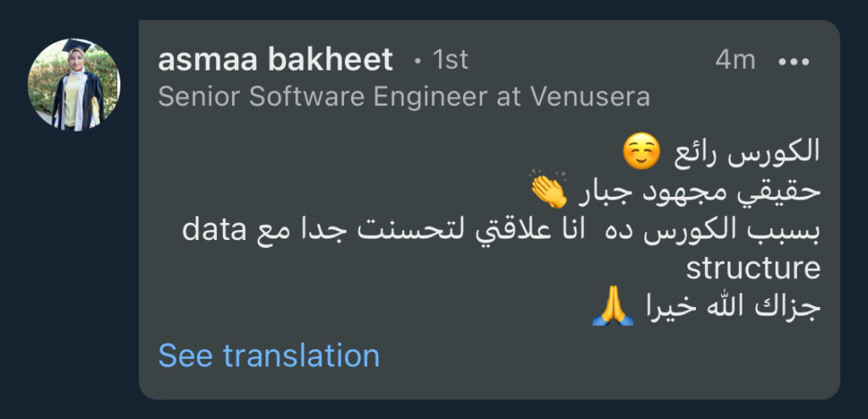Click the word Venusera in the headline
Screen dimensions: 868x419
(590, 97)
